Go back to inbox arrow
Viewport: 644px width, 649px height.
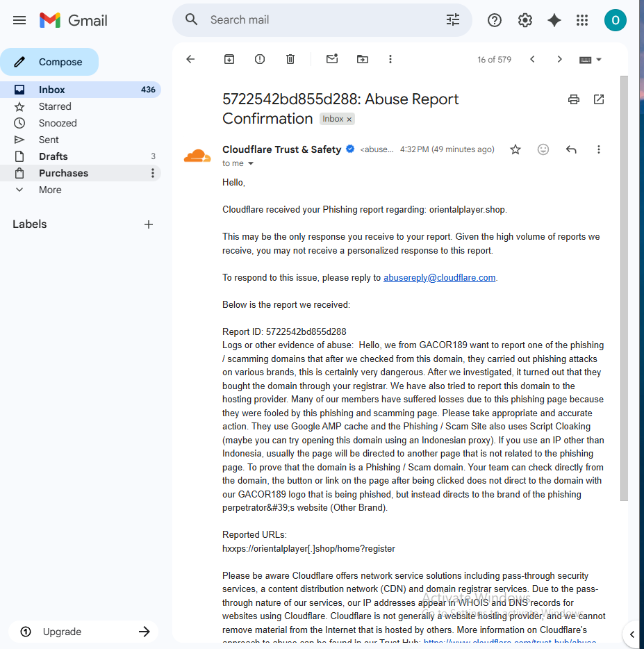pyautogui.click(x=190, y=59)
